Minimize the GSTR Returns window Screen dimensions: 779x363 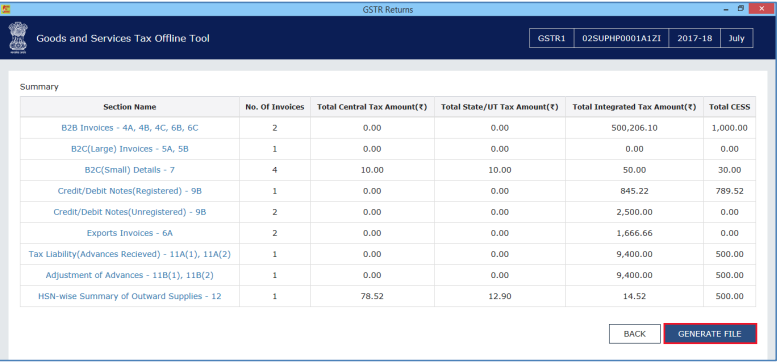point(725,8)
